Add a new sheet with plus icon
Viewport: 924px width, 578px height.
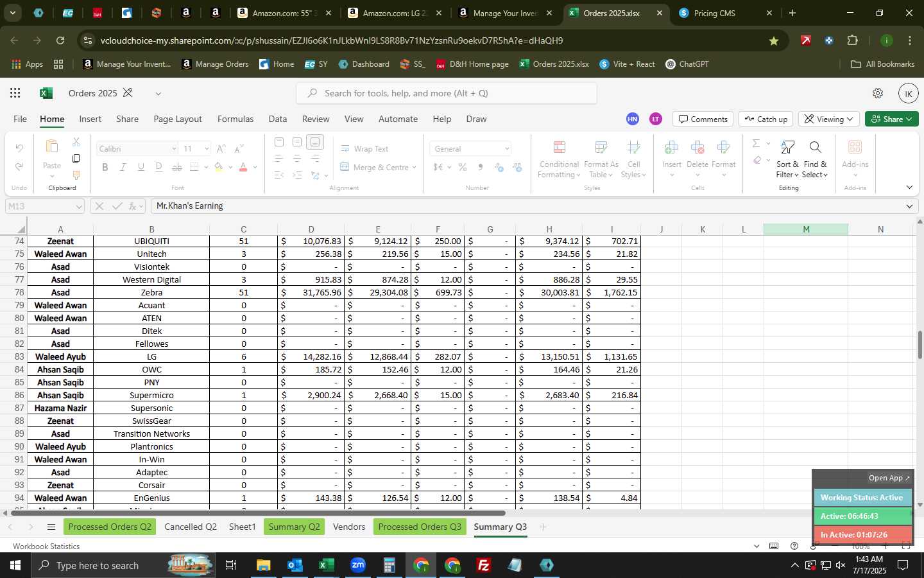click(x=543, y=527)
